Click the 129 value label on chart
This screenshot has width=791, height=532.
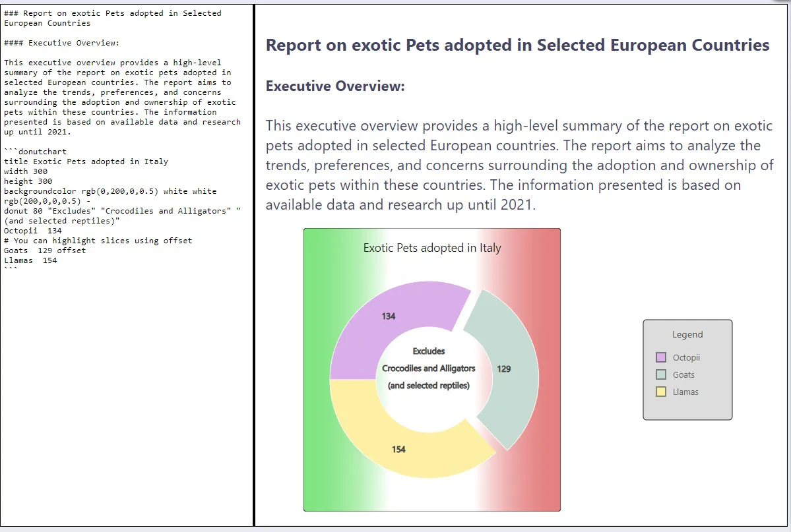pos(503,369)
